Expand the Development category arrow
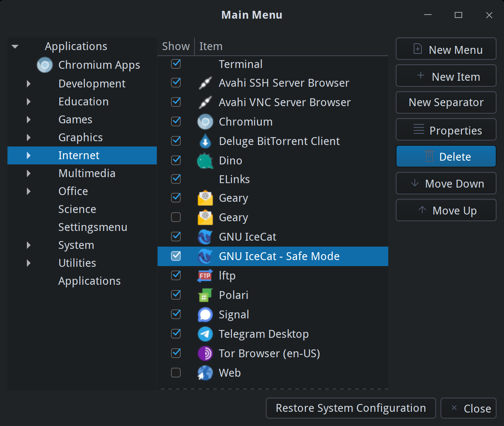This screenshot has width=504, height=426. point(29,84)
